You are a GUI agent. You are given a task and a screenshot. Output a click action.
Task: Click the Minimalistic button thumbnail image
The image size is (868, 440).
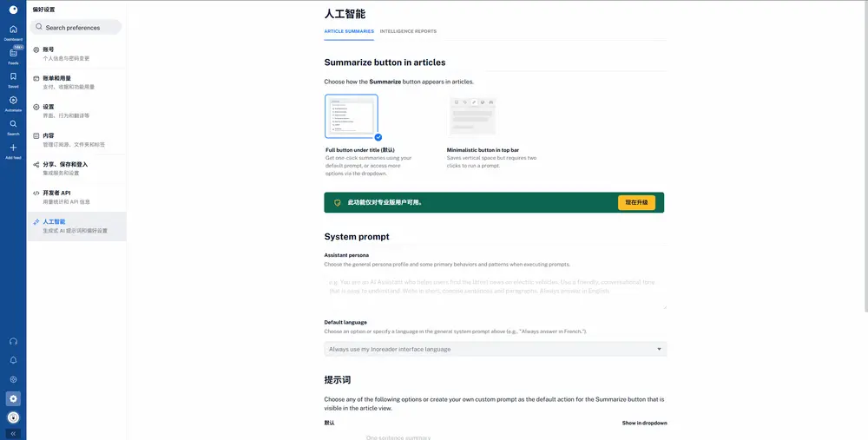473,116
